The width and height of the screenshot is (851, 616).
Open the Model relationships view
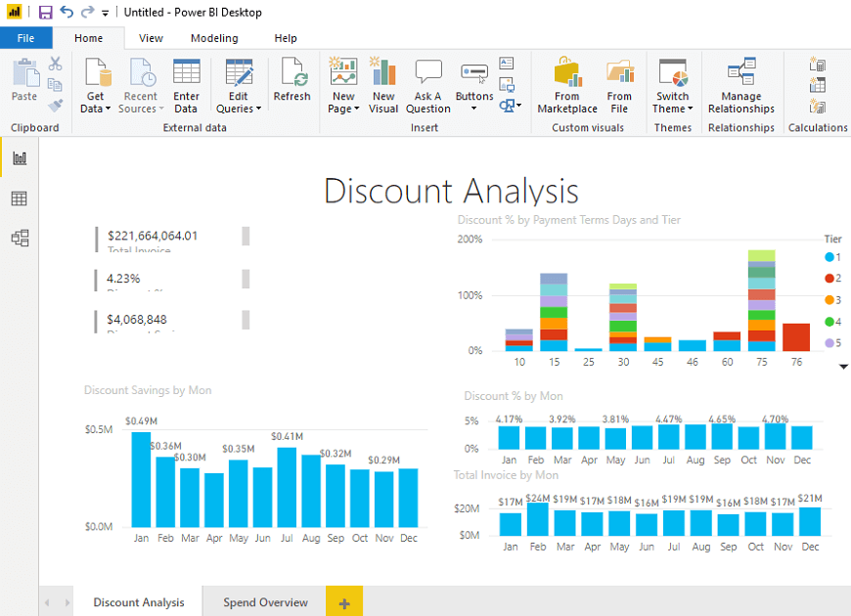pyautogui.click(x=20, y=238)
